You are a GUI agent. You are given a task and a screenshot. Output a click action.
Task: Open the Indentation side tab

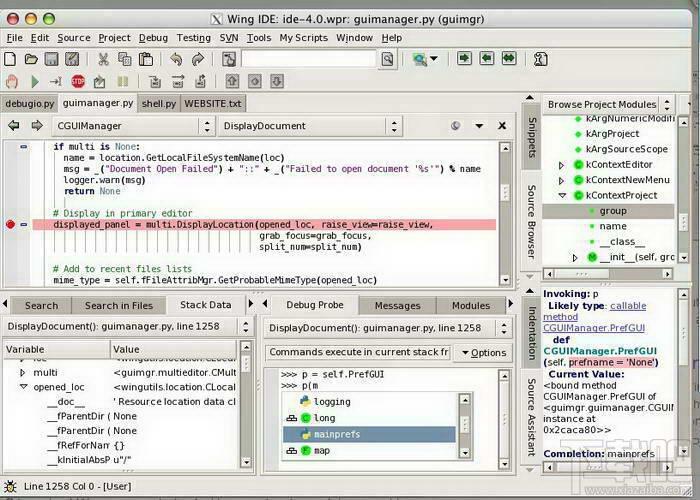click(x=532, y=333)
